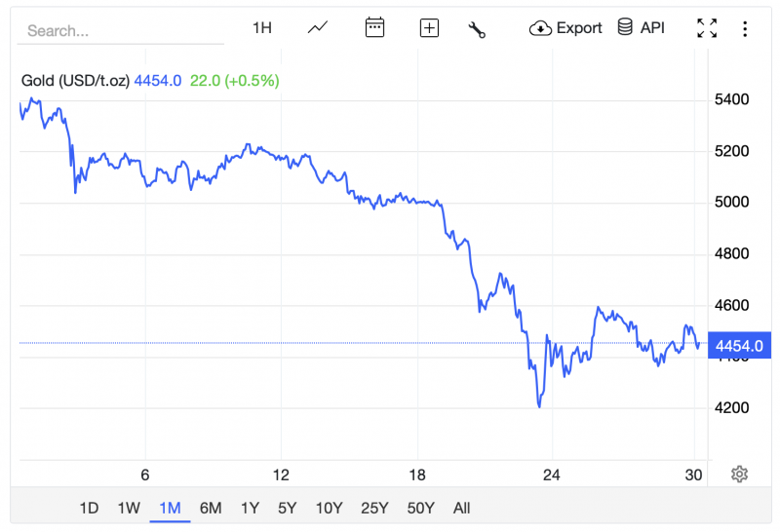The image size is (780, 532).
Task: Open the calendar date range picker
Action: pyautogui.click(x=374, y=28)
